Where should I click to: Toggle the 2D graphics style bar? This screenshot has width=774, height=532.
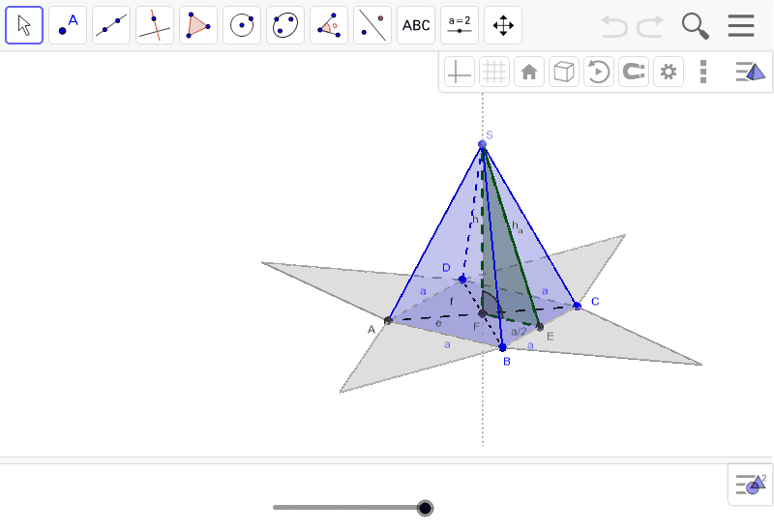(x=751, y=485)
